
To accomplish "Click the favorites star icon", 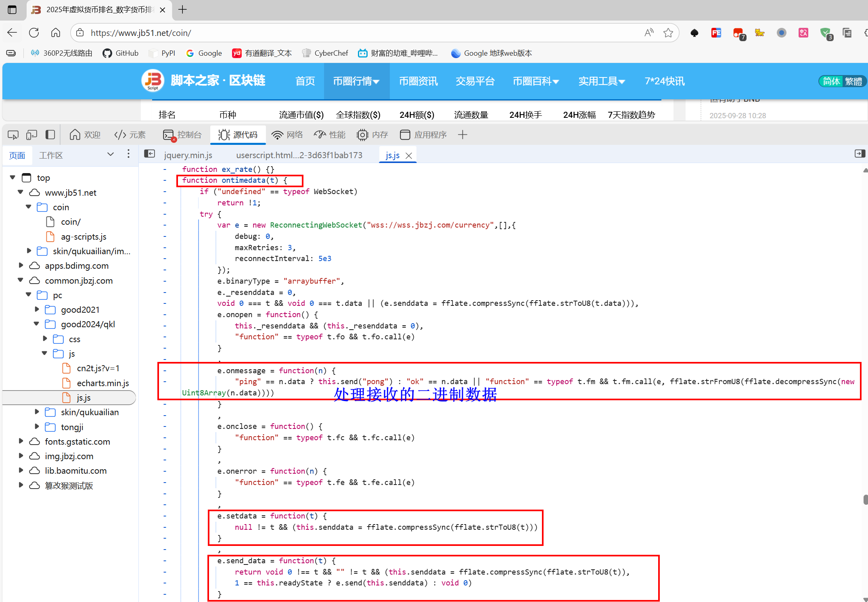I will [668, 33].
